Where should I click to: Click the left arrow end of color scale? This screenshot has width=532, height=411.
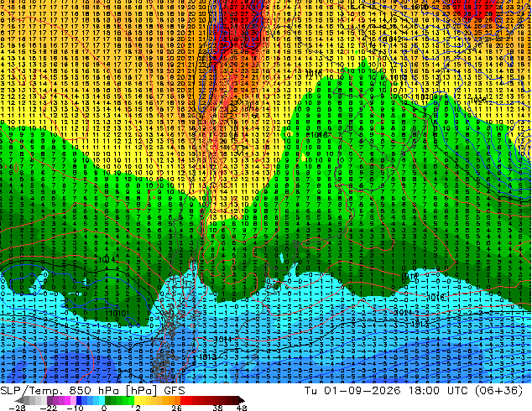[18, 400]
